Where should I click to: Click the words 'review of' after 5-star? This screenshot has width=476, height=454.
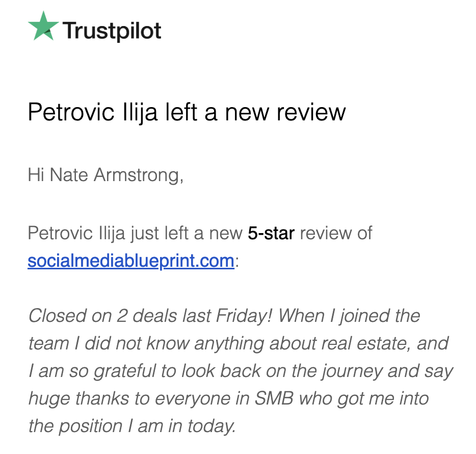point(336,234)
